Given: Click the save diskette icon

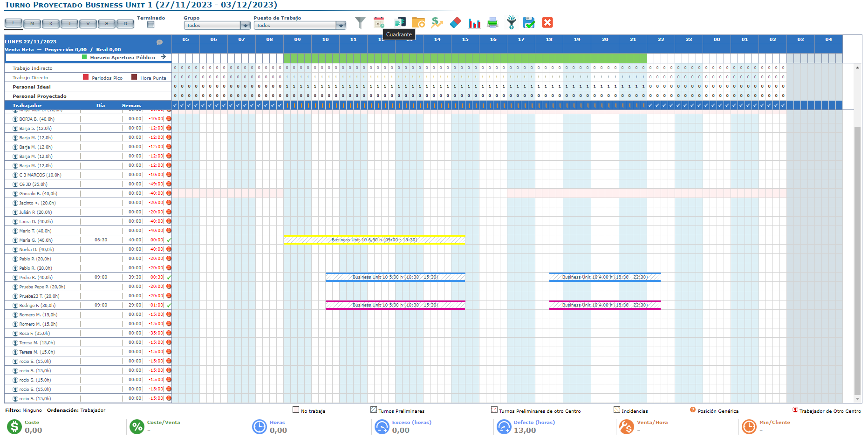Looking at the screenshot, I should pyautogui.click(x=529, y=22).
